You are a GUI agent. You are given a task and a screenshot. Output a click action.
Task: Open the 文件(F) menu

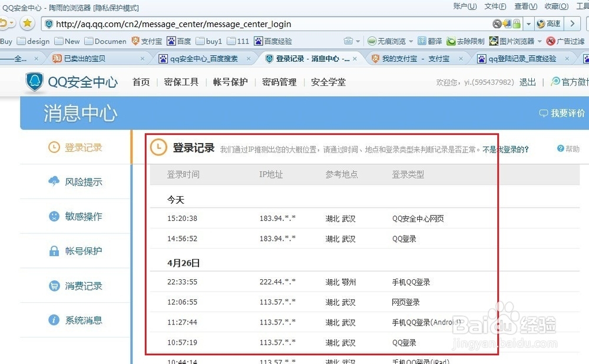pos(495,6)
